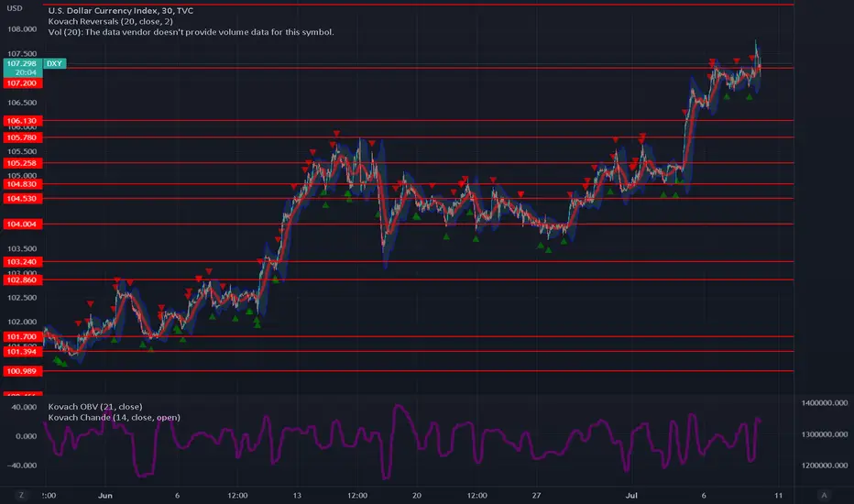Click the Jul label on the time axis

click(631, 495)
